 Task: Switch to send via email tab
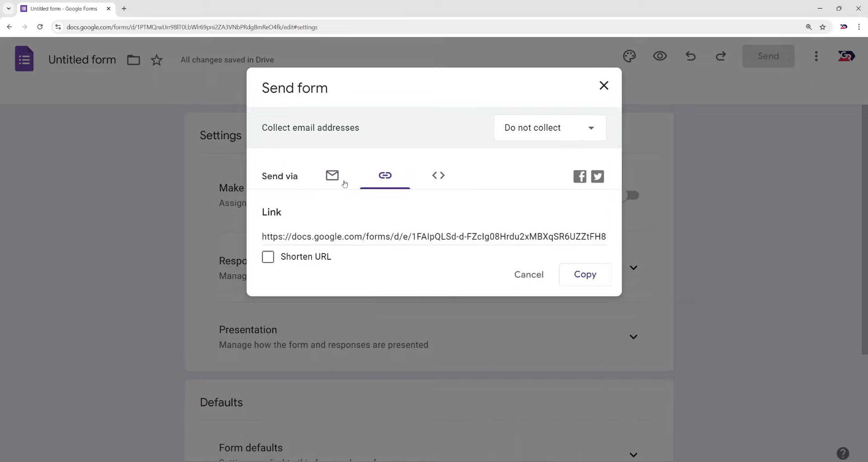[x=332, y=176]
